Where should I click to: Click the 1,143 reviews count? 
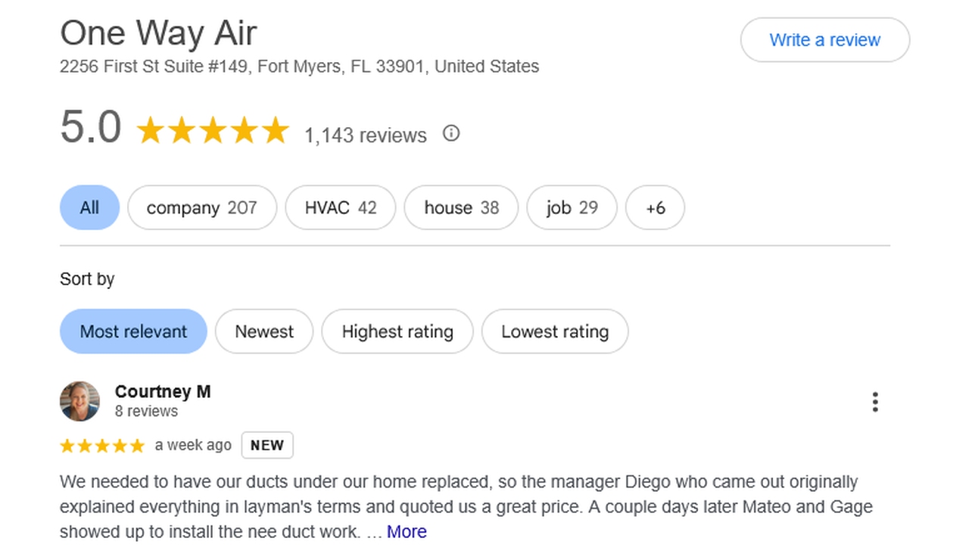tap(366, 135)
